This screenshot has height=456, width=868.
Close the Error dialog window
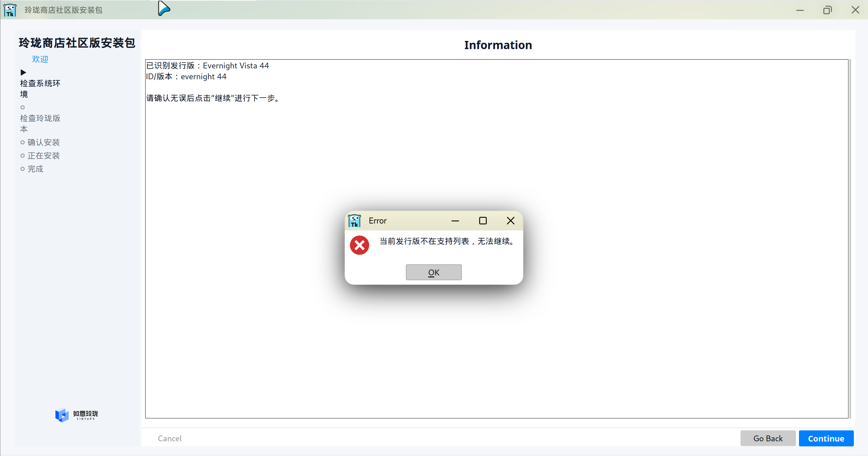[x=510, y=220]
